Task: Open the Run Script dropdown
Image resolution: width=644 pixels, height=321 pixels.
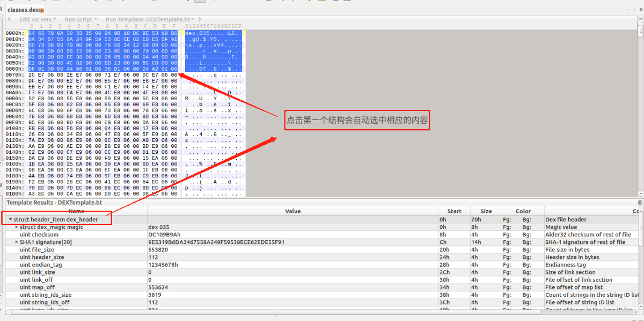Action: coord(80,19)
